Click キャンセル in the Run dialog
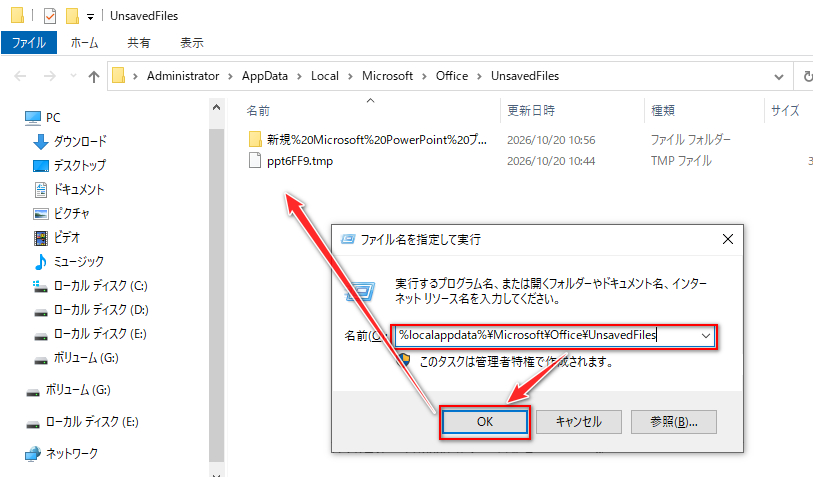Image resolution: width=813 pixels, height=477 pixels. click(x=579, y=422)
